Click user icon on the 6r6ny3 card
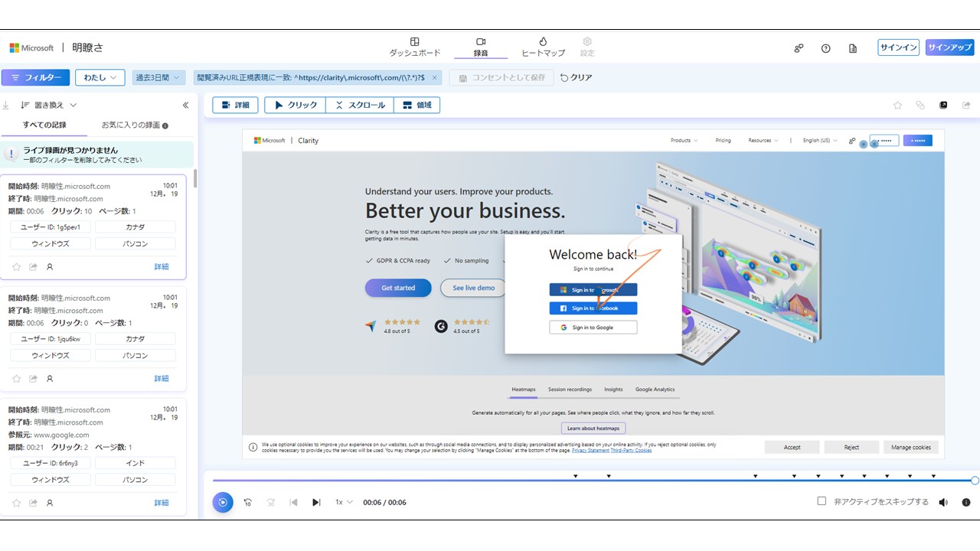 pos(50,503)
